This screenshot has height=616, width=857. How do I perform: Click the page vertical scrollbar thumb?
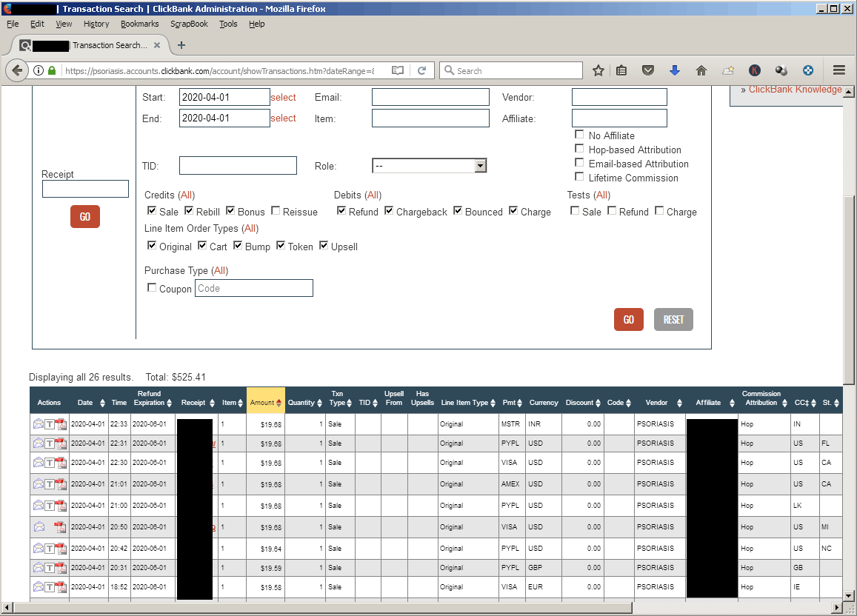pos(849,289)
